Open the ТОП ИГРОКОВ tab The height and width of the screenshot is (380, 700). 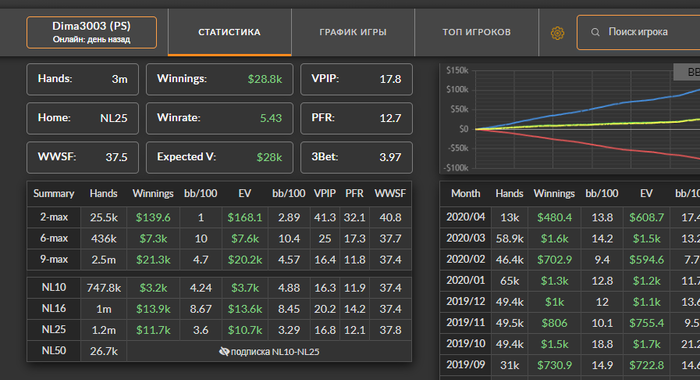pyautogui.click(x=476, y=32)
